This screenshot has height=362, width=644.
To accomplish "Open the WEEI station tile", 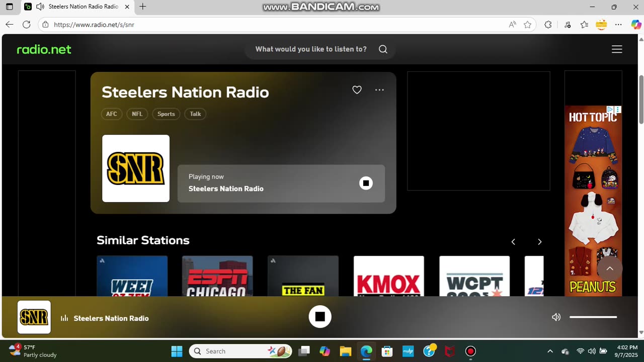I will tap(132, 276).
